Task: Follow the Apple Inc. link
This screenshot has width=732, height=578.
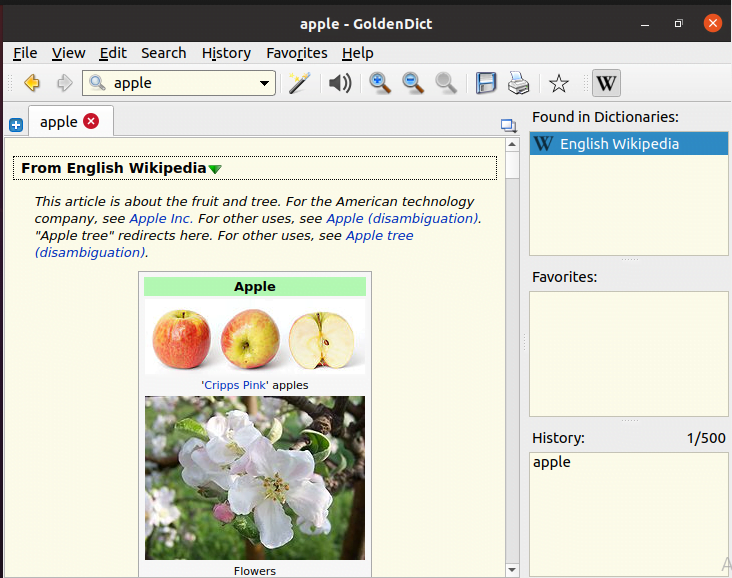Action: (161, 219)
